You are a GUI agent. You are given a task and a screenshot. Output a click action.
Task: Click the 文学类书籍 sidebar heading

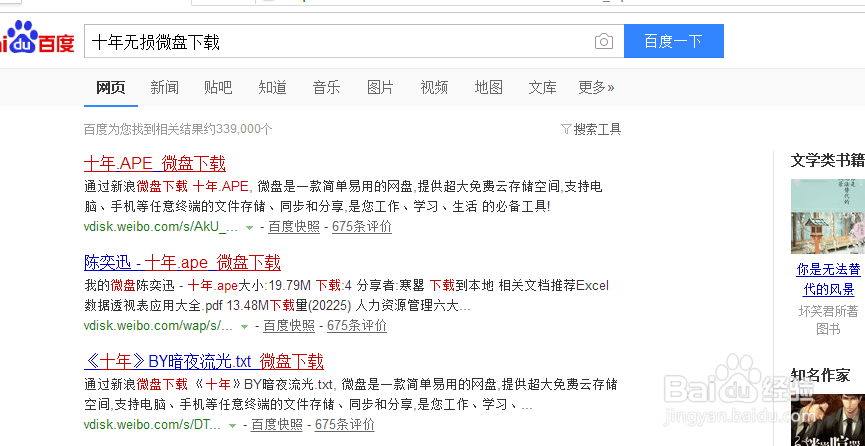pos(827,160)
